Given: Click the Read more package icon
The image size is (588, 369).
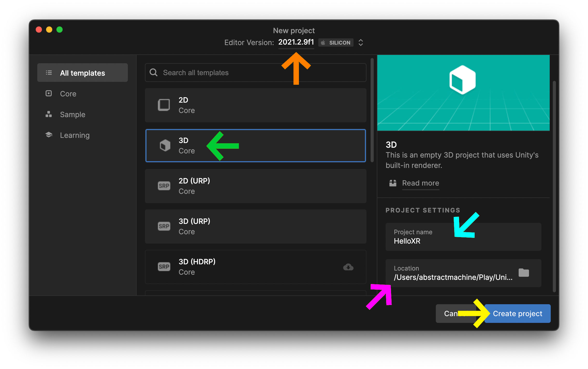Looking at the screenshot, I should tap(392, 183).
